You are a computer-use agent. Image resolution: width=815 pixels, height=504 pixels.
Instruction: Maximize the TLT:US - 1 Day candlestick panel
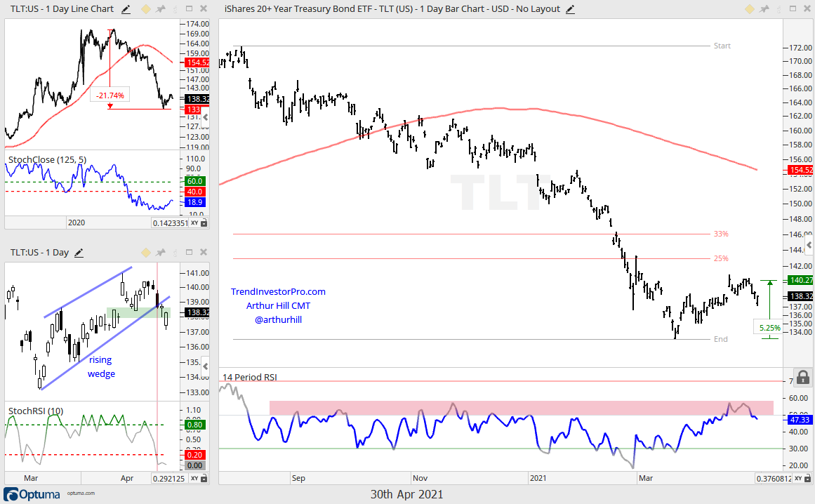[190, 252]
